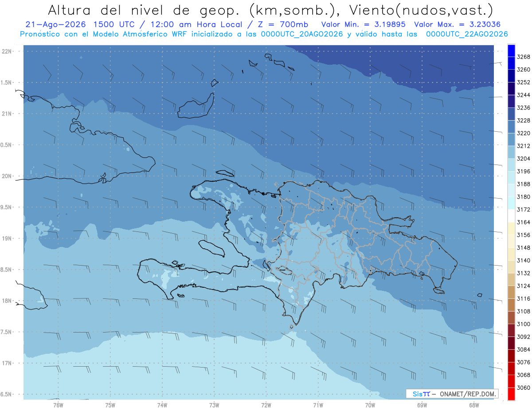Click the '3116' colorbar value

524,299
